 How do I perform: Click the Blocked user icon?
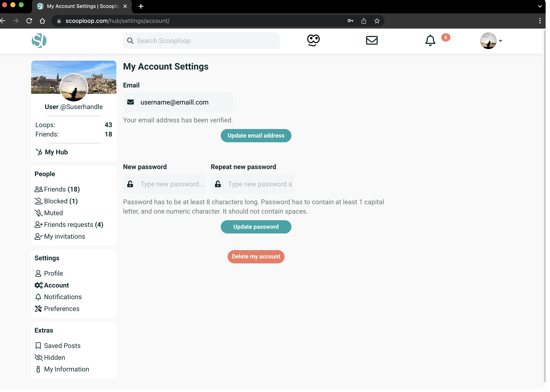coord(39,201)
